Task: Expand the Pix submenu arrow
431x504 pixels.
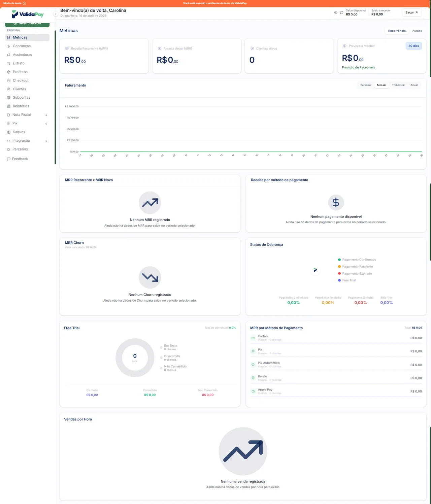Action: 46,124
